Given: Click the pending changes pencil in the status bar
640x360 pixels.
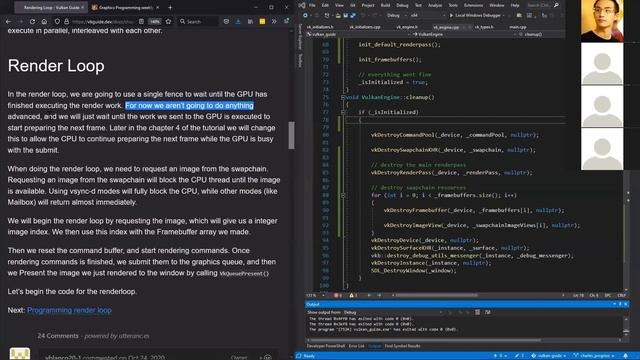Looking at the screenshot, I should pyautogui.click(x=519, y=356).
